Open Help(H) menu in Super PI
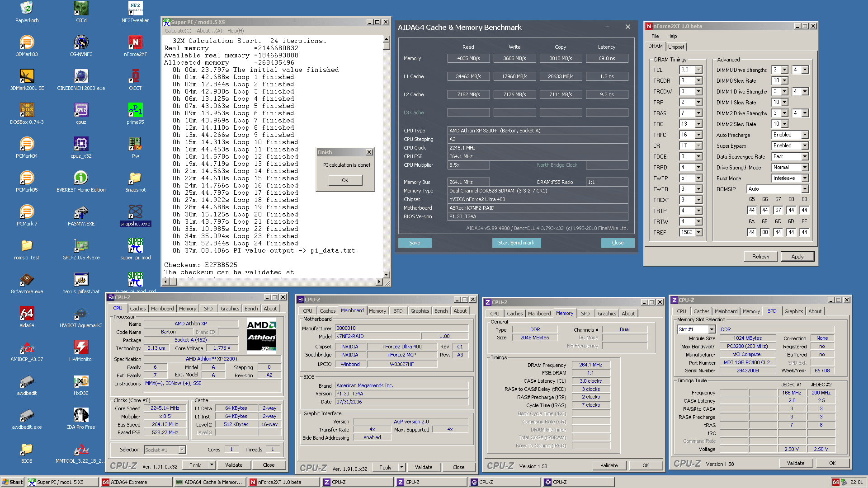The width and height of the screenshot is (868, 488). [x=236, y=31]
